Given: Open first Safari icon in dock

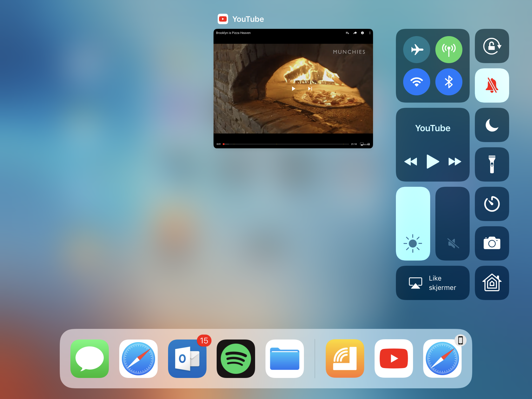Looking at the screenshot, I should pyautogui.click(x=138, y=359).
